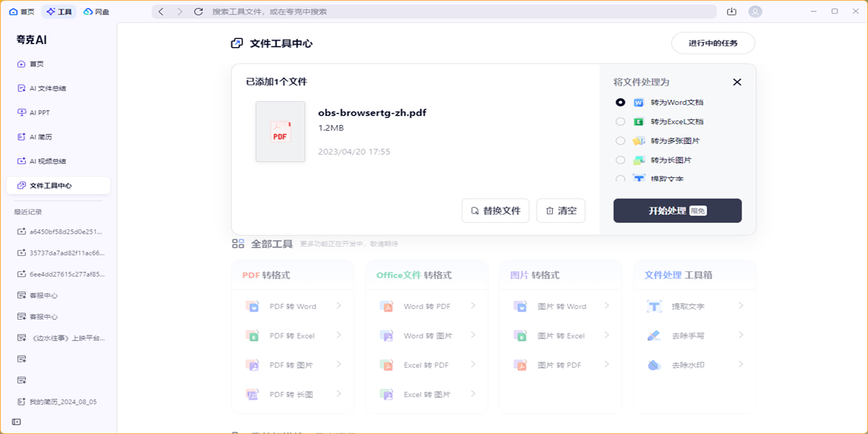The width and height of the screenshot is (868, 434).
Task: Select 转为Excel文档 radio option
Action: (621, 122)
